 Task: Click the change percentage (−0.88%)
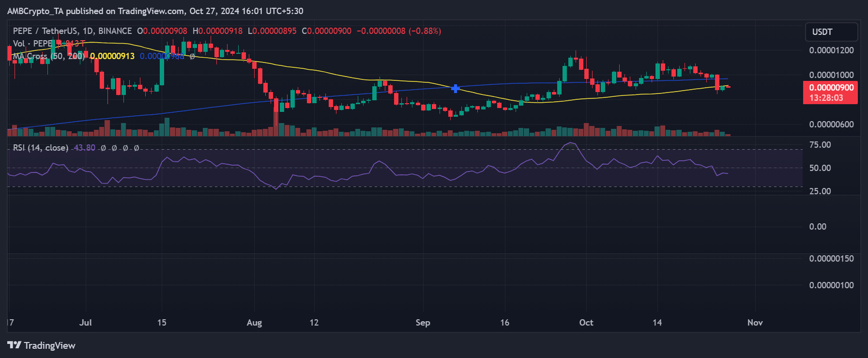pos(425,31)
